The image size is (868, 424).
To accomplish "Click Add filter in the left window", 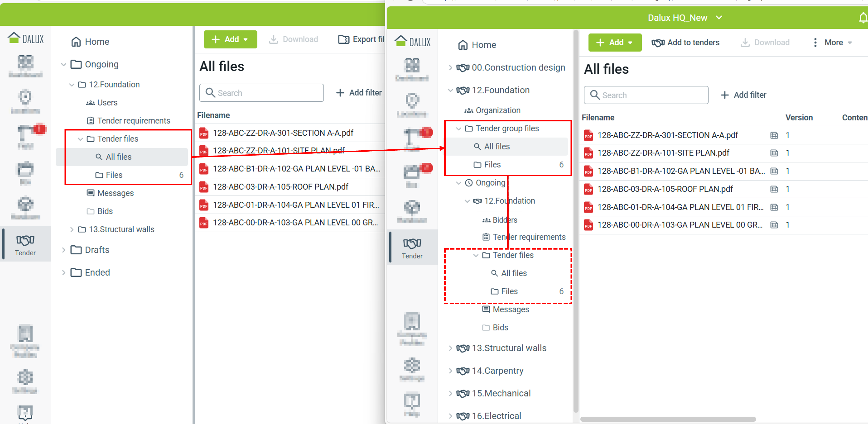I will 359,93.
